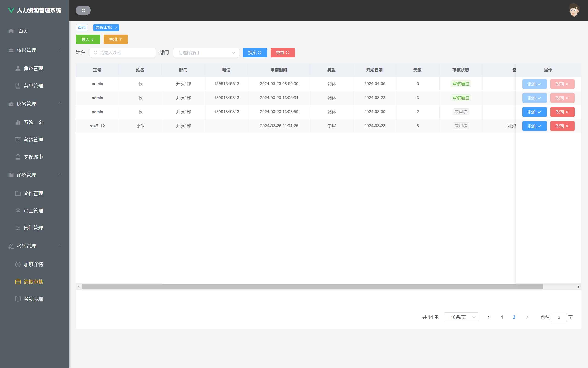Viewport: 588px width, 368px height.
Task: Focus the 请输入姓名 input field
Action: coord(123,53)
